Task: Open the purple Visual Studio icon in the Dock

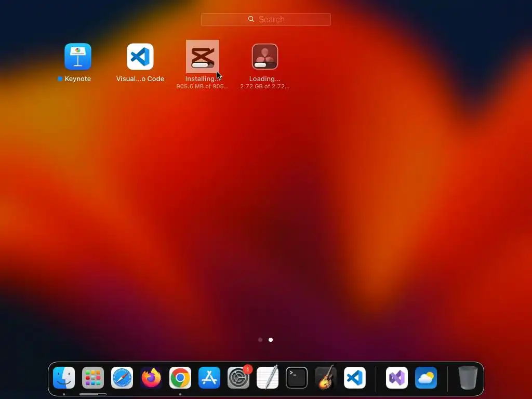Action: pyautogui.click(x=397, y=378)
